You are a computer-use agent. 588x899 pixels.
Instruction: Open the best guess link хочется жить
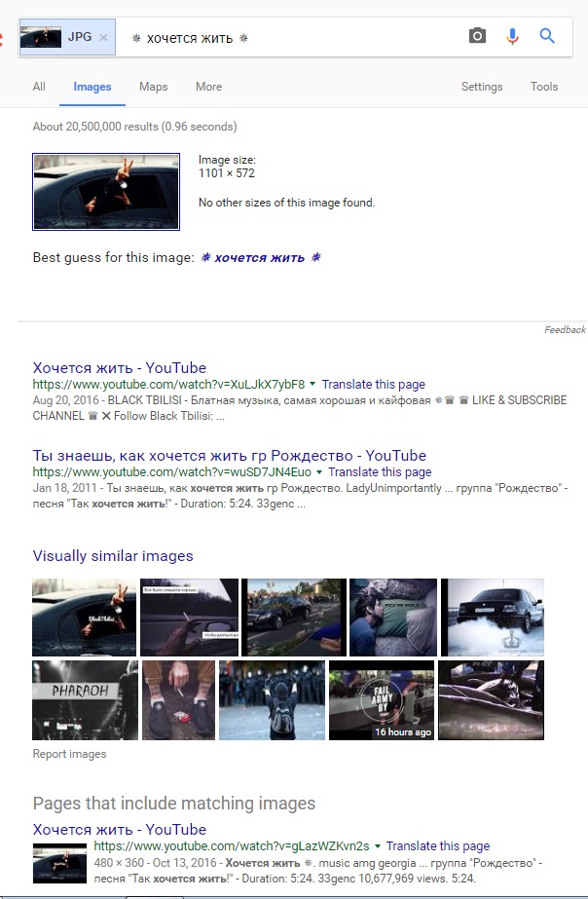[260, 257]
